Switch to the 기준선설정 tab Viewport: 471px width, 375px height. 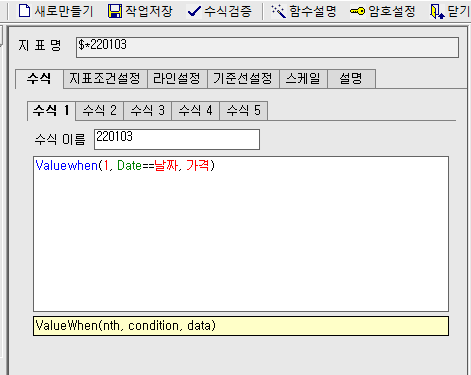(x=243, y=79)
